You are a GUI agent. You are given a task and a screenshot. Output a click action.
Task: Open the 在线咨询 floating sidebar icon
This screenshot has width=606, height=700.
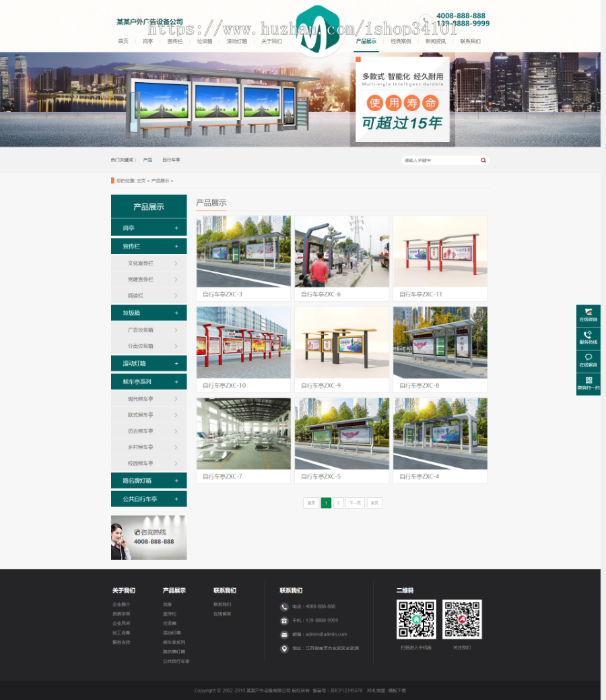tap(588, 315)
